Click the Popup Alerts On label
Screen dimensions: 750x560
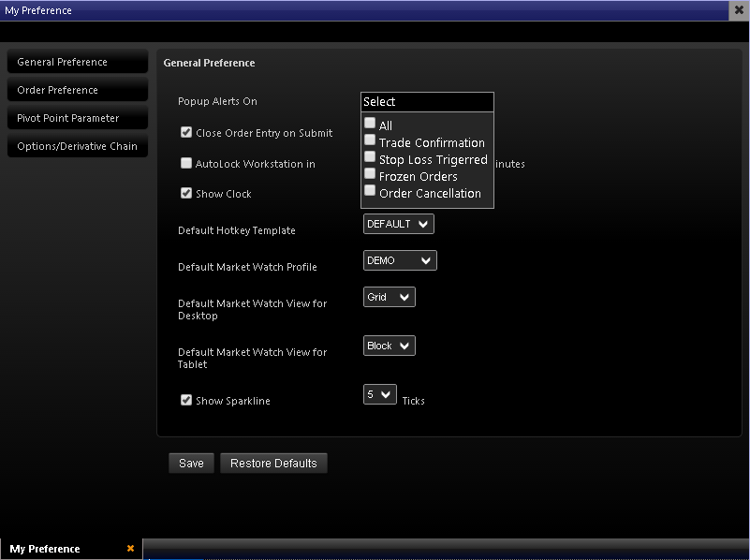(x=217, y=101)
